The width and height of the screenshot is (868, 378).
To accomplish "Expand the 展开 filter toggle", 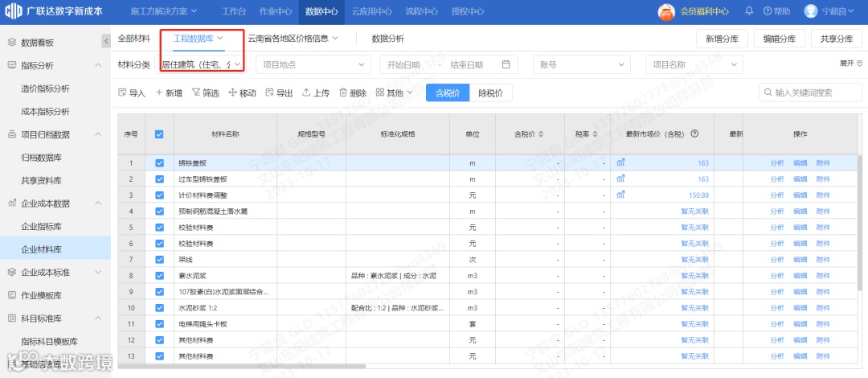I will click(851, 64).
